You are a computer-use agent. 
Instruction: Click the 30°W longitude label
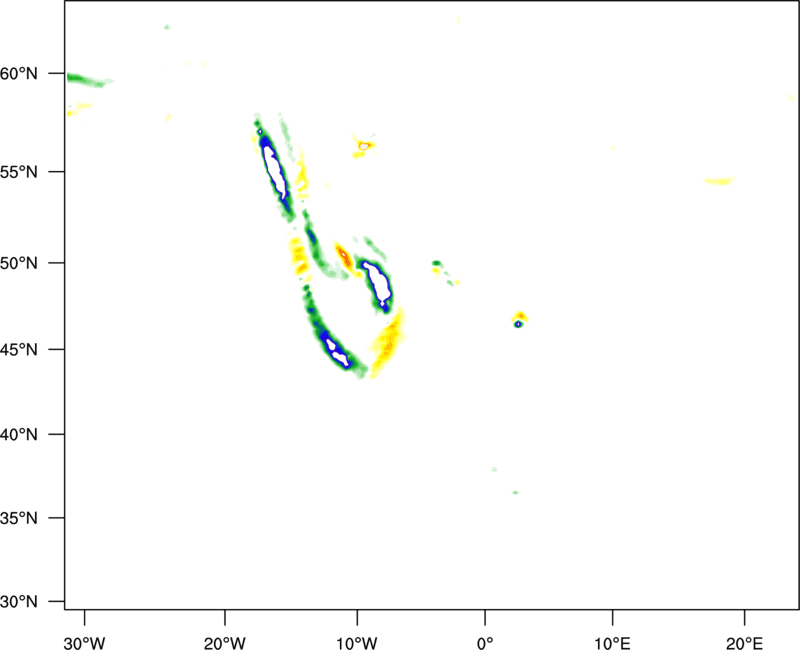tap(84, 643)
